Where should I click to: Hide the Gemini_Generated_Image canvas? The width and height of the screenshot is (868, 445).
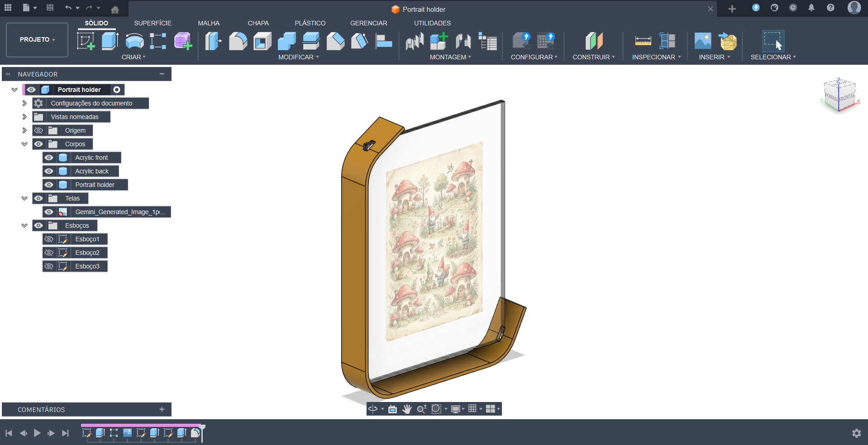pos(49,212)
